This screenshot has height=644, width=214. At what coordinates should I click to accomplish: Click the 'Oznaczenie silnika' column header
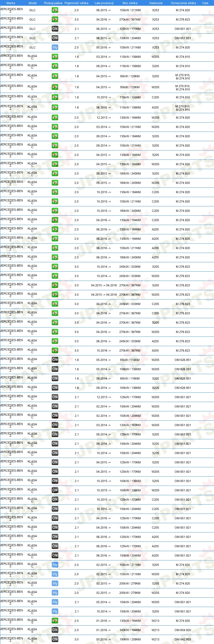click(183, 3)
